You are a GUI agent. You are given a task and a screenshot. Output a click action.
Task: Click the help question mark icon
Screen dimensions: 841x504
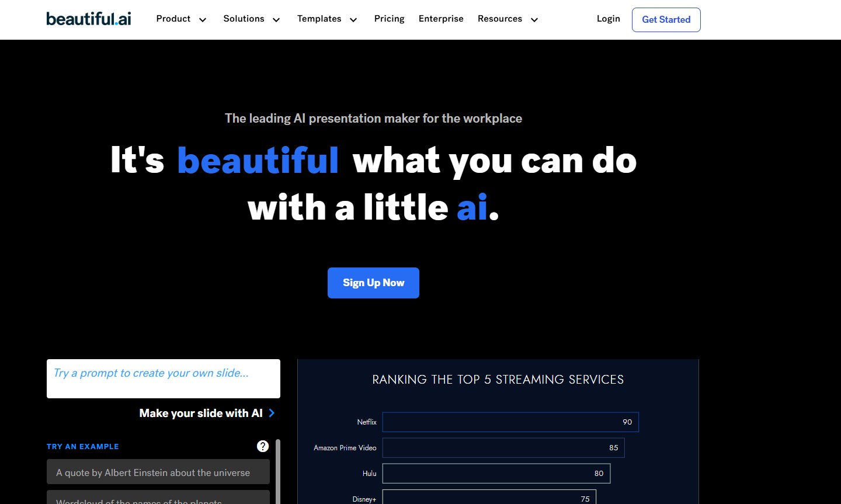(x=263, y=446)
